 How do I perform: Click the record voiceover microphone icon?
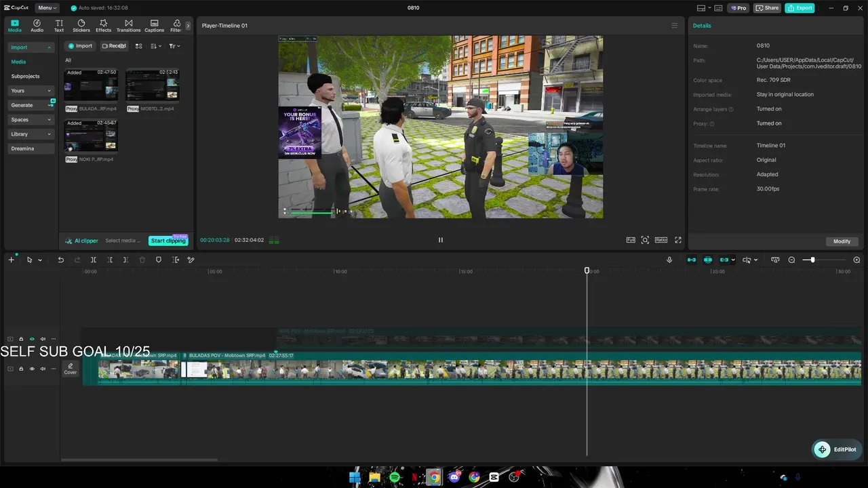point(669,260)
